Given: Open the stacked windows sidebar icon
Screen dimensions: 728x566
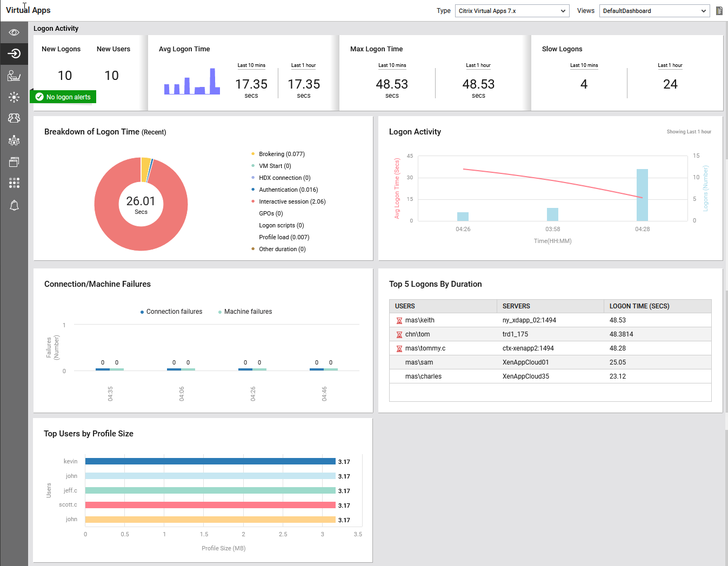Looking at the screenshot, I should pos(14,161).
